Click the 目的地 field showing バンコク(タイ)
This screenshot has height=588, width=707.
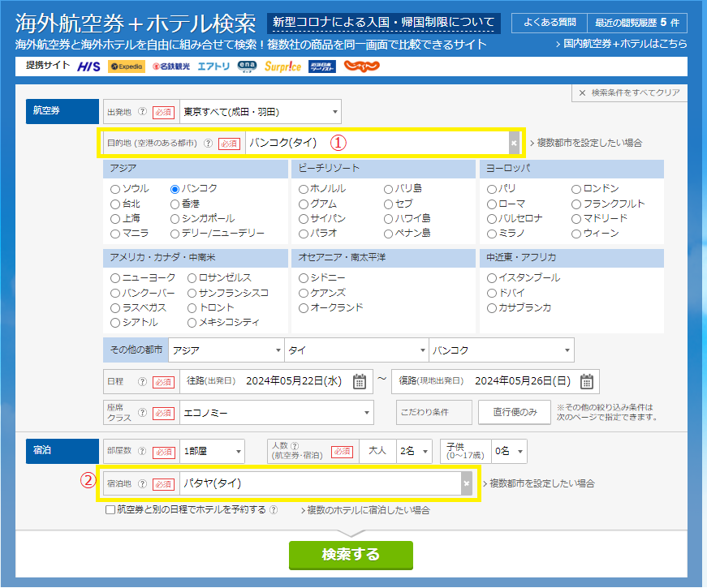pyautogui.click(x=377, y=144)
